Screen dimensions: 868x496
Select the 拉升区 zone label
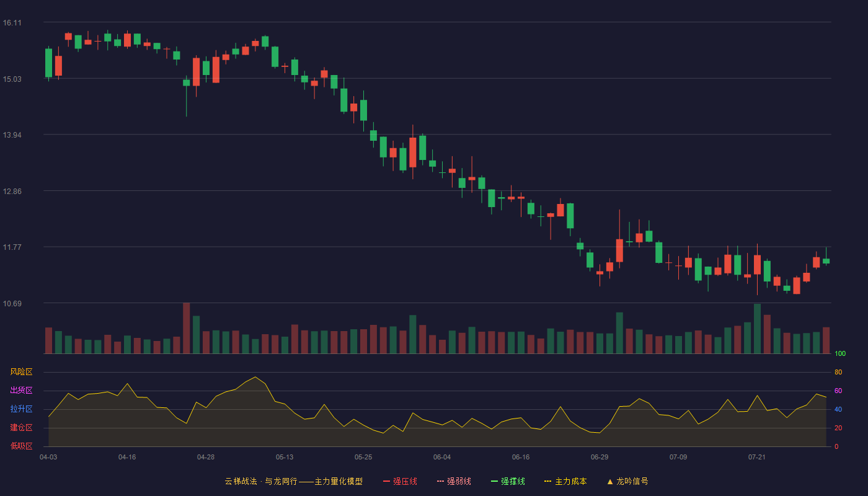pyautogui.click(x=22, y=409)
